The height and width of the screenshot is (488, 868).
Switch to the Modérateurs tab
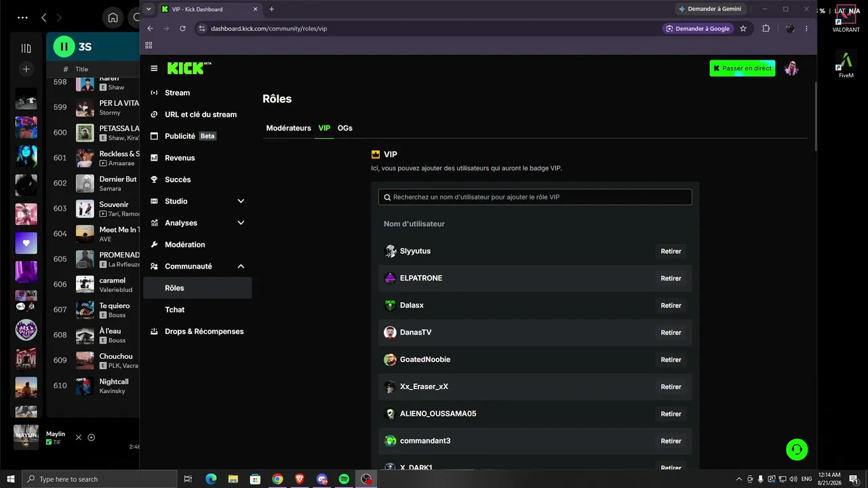point(288,128)
